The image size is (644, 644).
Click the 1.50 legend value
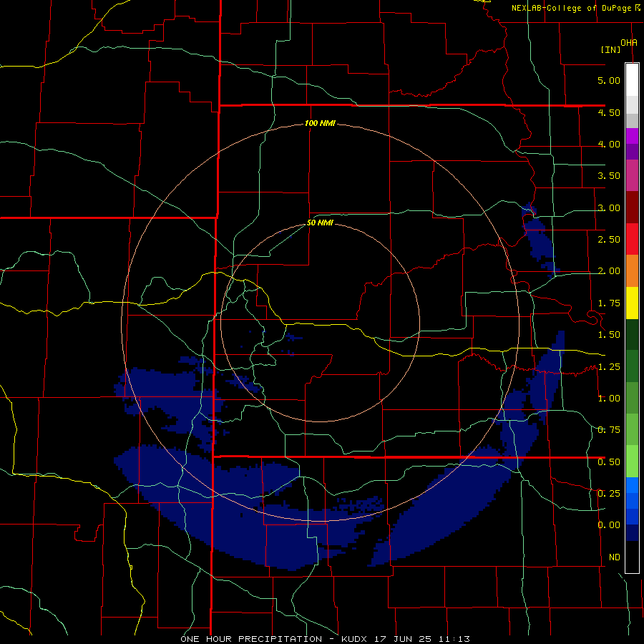pyautogui.click(x=609, y=335)
